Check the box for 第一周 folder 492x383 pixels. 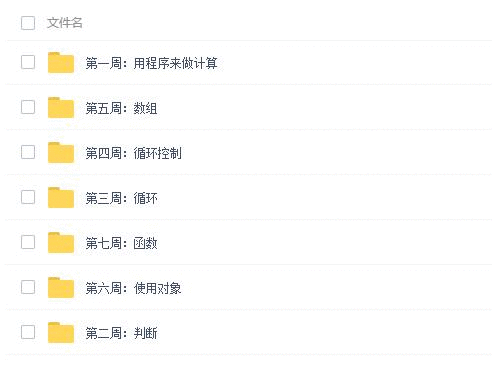coord(28,62)
